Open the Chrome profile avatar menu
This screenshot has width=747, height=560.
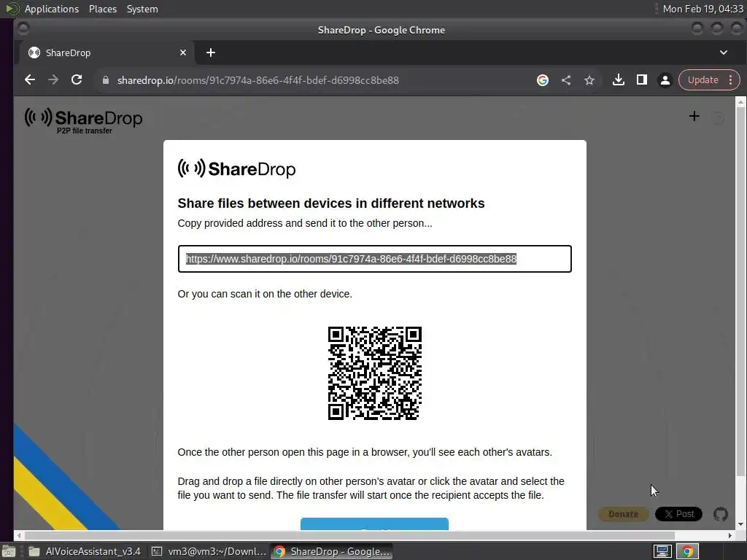click(x=665, y=80)
